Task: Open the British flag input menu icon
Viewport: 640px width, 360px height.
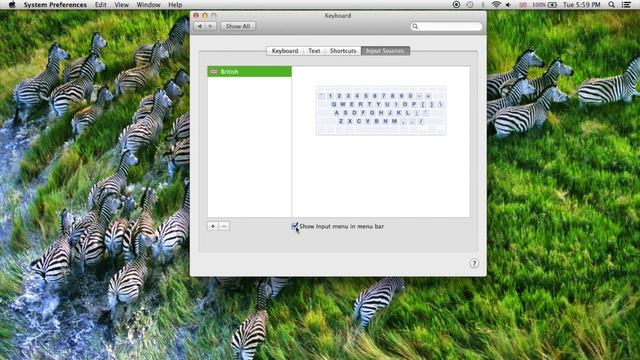Action: (x=523, y=5)
